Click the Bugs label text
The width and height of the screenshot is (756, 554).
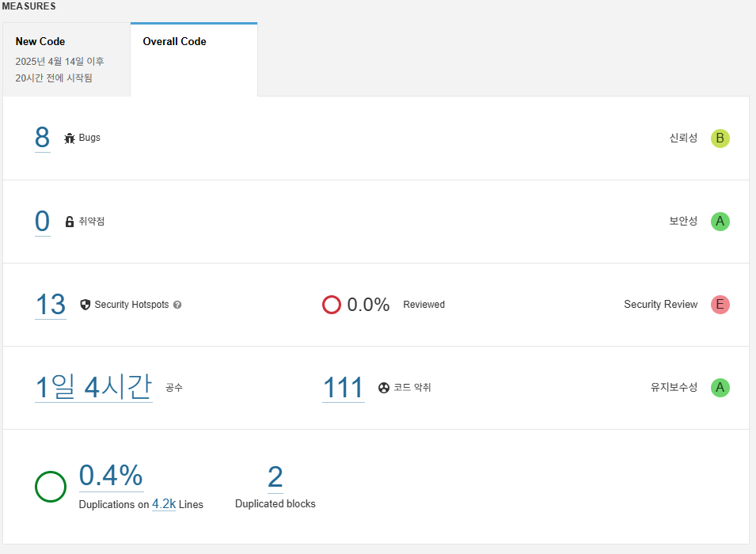(89, 138)
